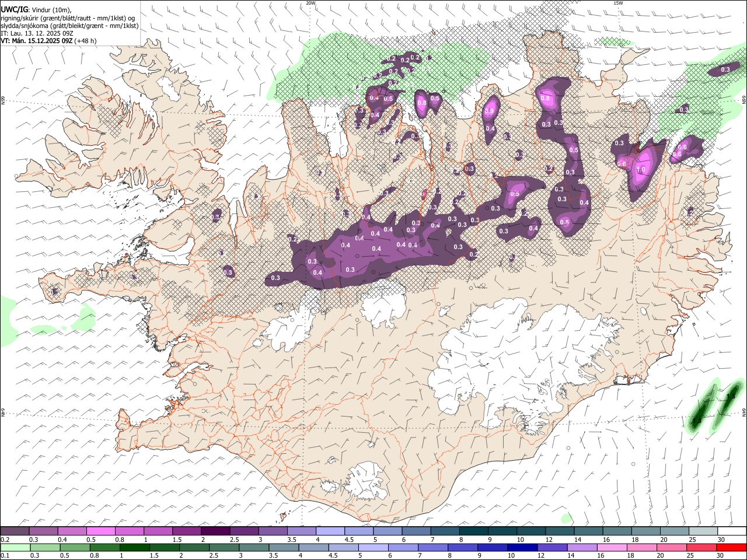Click the 'rigning/skúrir' legend description line
The height and width of the screenshot is (560, 747).
[x=68, y=18]
